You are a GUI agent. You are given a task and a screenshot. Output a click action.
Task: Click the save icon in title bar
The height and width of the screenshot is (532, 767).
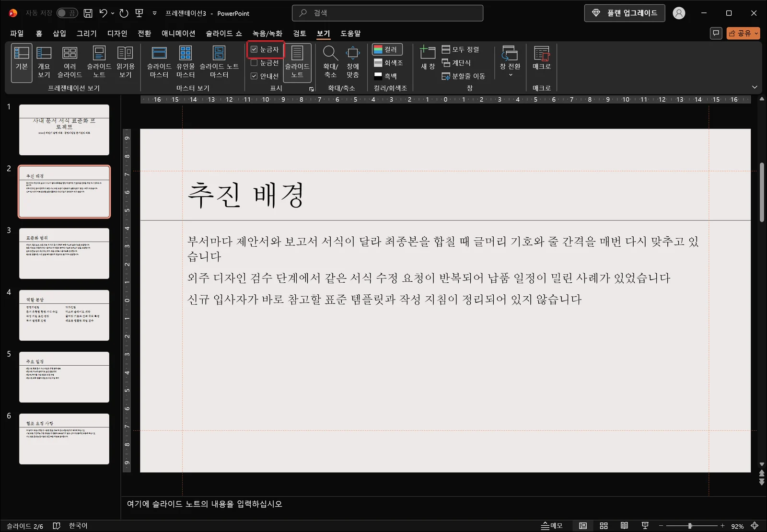(x=88, y=13)
